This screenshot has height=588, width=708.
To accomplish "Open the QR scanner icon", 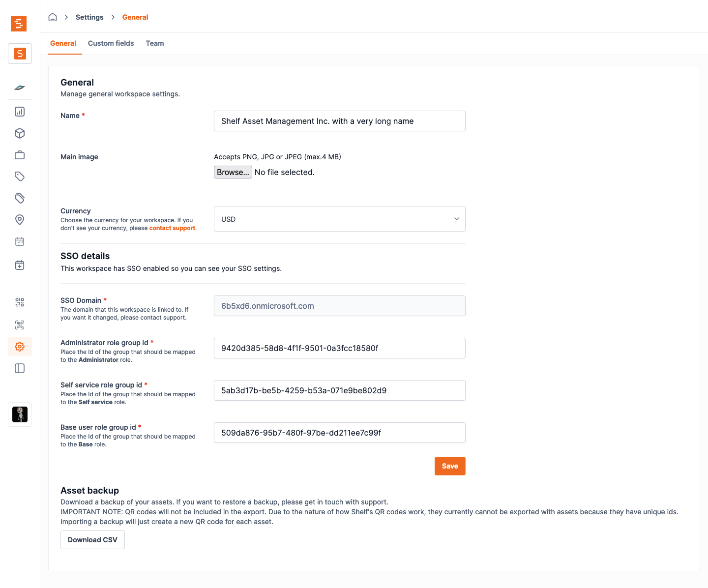I will coord(20,325).
